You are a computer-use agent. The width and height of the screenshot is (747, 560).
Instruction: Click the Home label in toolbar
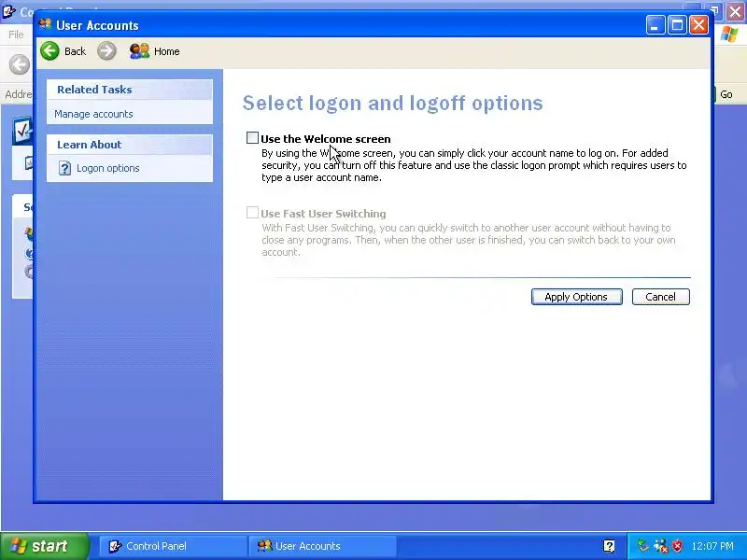click(167, 51)
